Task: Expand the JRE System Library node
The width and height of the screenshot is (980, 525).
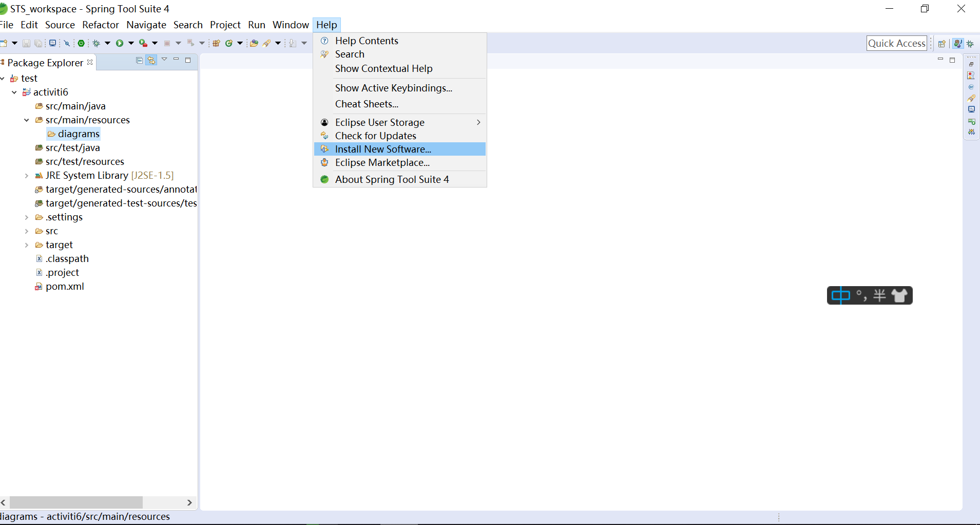Action: 27,176
